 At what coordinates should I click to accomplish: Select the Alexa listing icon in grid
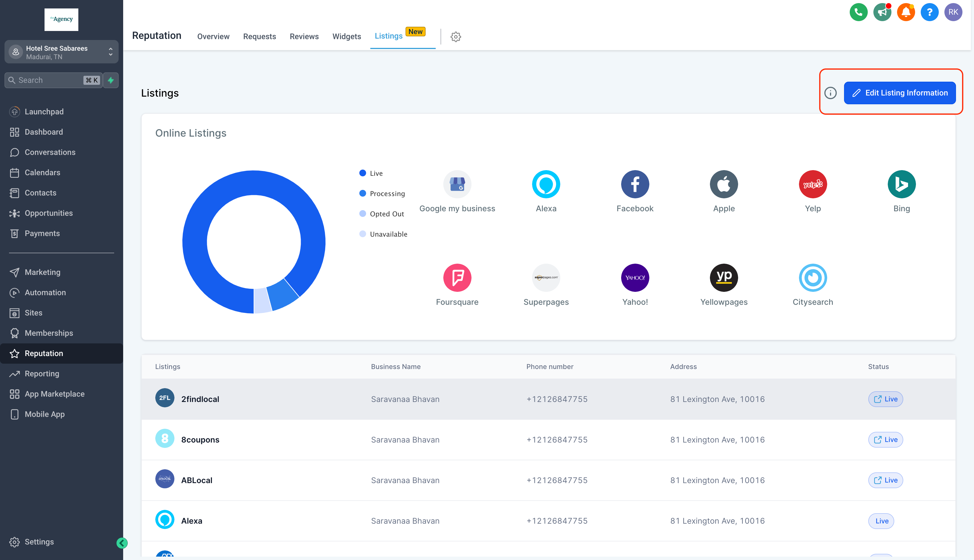pos(546,184)
